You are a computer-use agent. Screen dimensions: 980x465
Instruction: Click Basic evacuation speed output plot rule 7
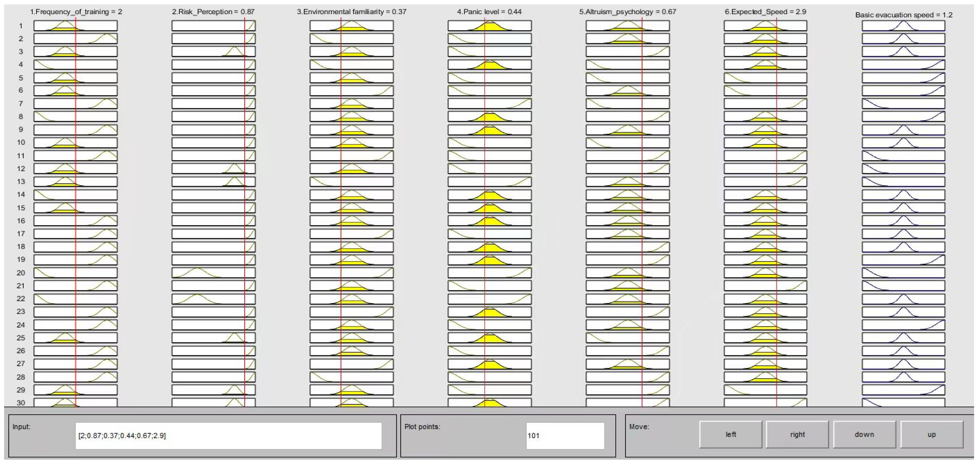903,103
